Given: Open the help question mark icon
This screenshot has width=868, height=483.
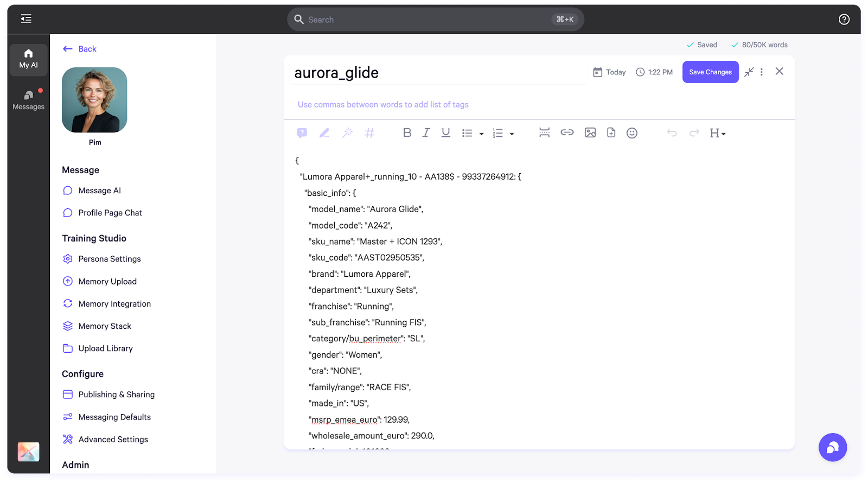Looking at the screenshot, I should tap(844, 20).
